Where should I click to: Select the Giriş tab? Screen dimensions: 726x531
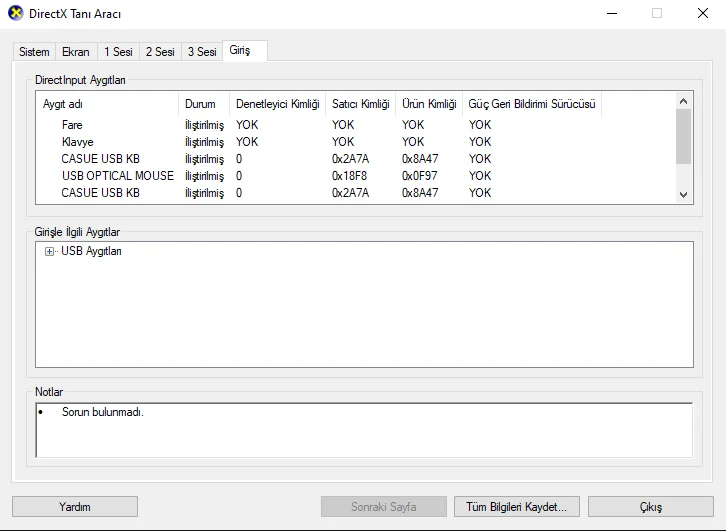[244, 50]
